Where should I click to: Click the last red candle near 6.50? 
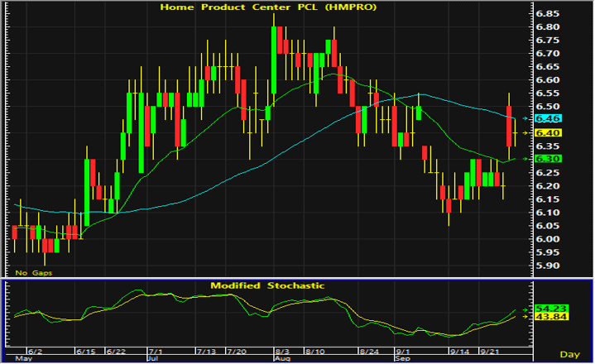coord(509,127)
